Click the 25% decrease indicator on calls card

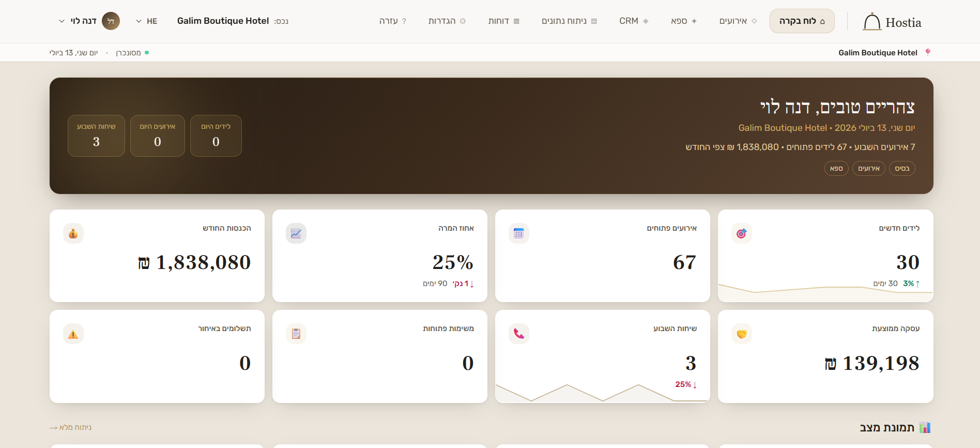(686, 384)
